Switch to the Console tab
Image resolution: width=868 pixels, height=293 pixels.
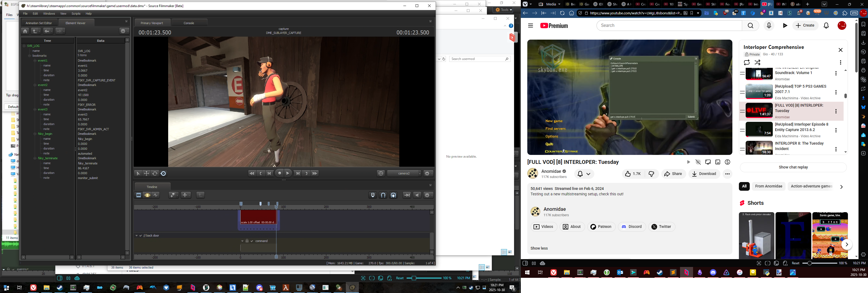[189, 23]
